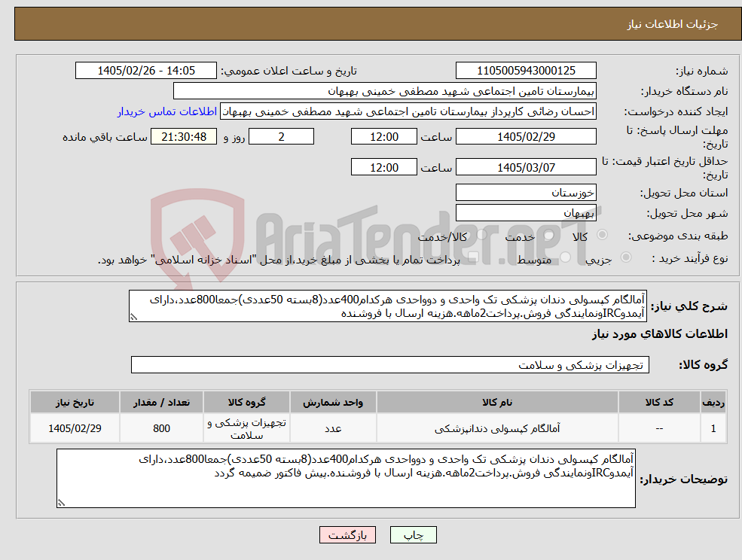This screenshot has width=742, height=560.
Task: Click the کد کالا column header
Action: coord(659,402)
